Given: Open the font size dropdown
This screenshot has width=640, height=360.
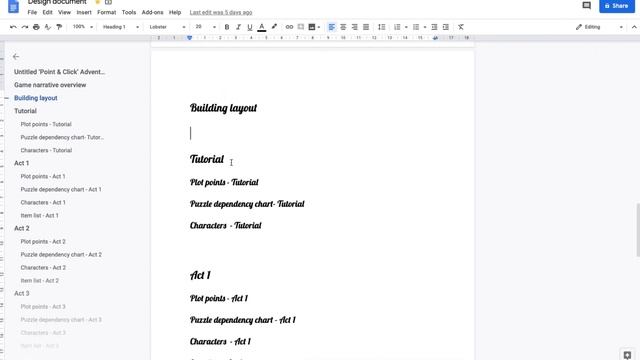Looking at the screenshot, I should pyautogui.click(x=205, y=27).
